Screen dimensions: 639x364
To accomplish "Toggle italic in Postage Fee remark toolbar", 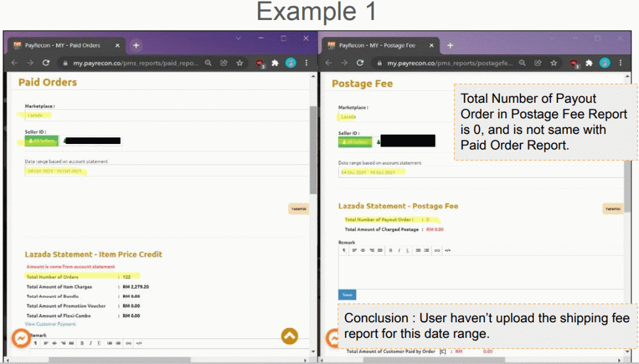I will [399, 251].
